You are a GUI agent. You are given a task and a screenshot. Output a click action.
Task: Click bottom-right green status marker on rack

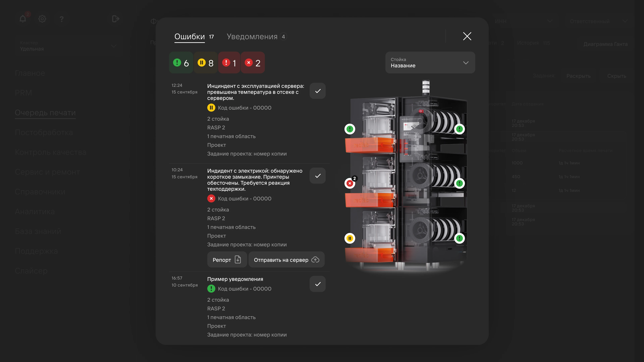click(459, 238)
